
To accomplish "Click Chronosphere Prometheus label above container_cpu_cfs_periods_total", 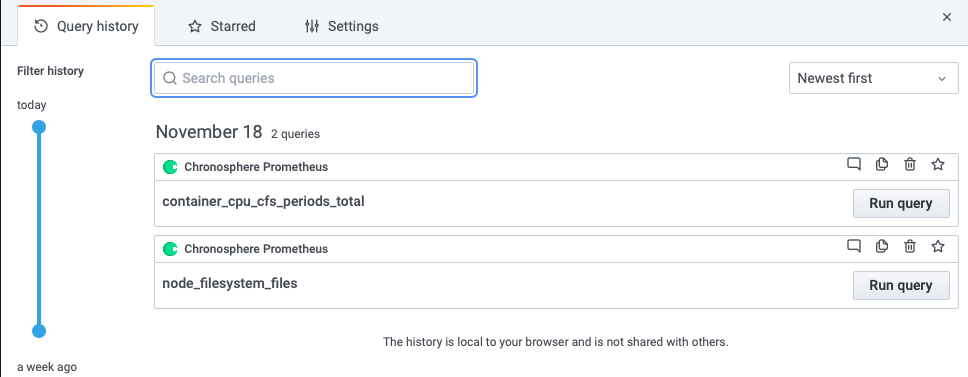I will point(256,167).
